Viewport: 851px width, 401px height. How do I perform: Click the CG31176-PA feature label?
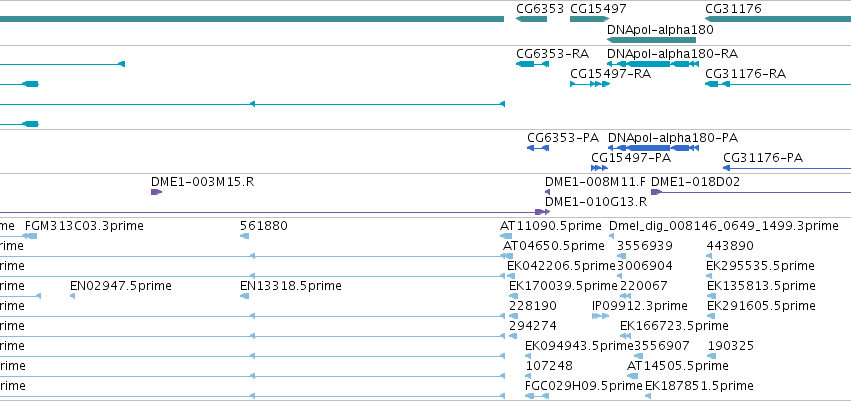(x=763, y=158)
